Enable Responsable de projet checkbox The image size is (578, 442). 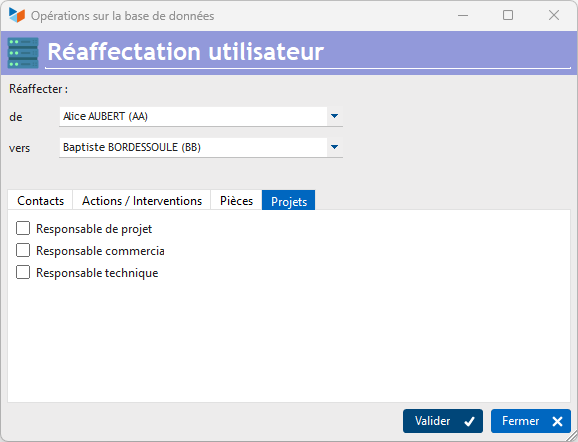(x=23, y=229)
